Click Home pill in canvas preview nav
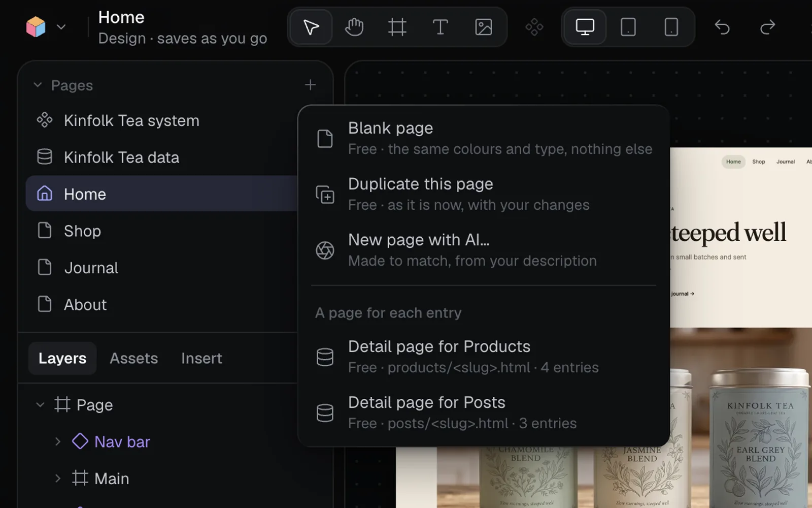 click(733, 162)
